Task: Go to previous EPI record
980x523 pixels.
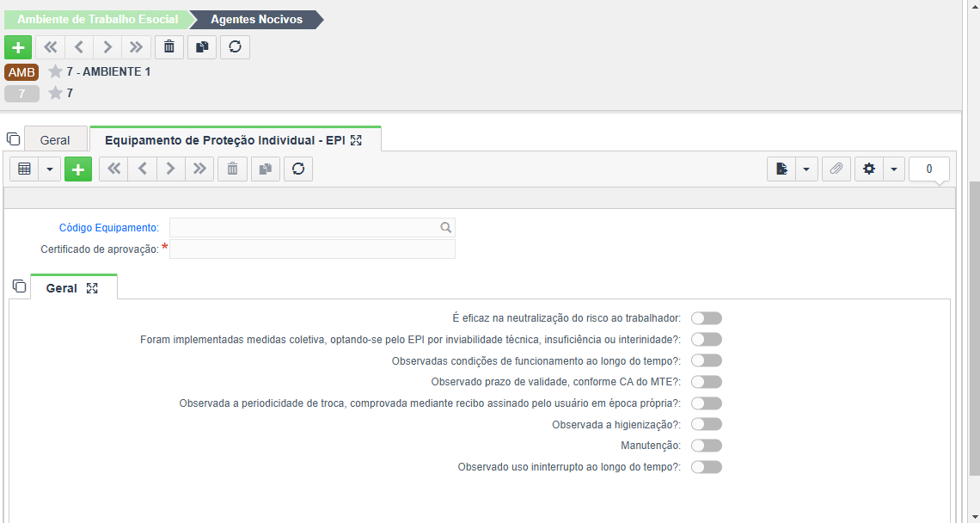Action: pos(143,169)
